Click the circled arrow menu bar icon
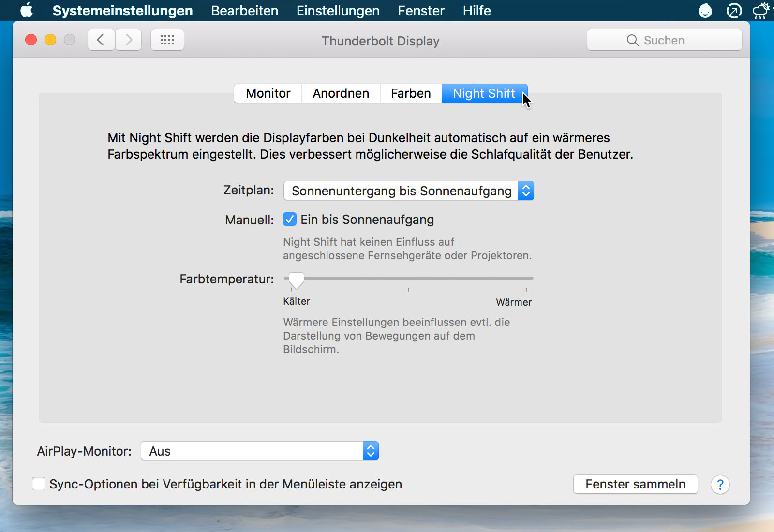 click(x=734, y=11)
